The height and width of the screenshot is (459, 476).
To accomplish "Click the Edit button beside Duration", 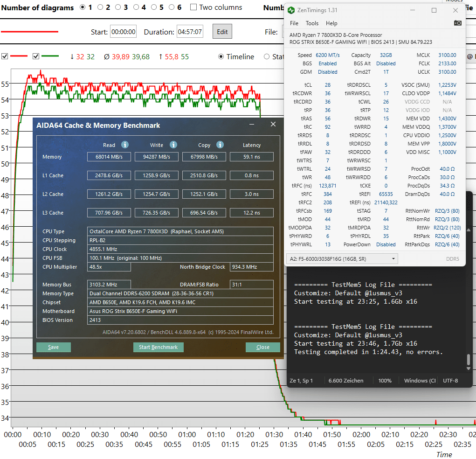I will (x=222, y=31).
